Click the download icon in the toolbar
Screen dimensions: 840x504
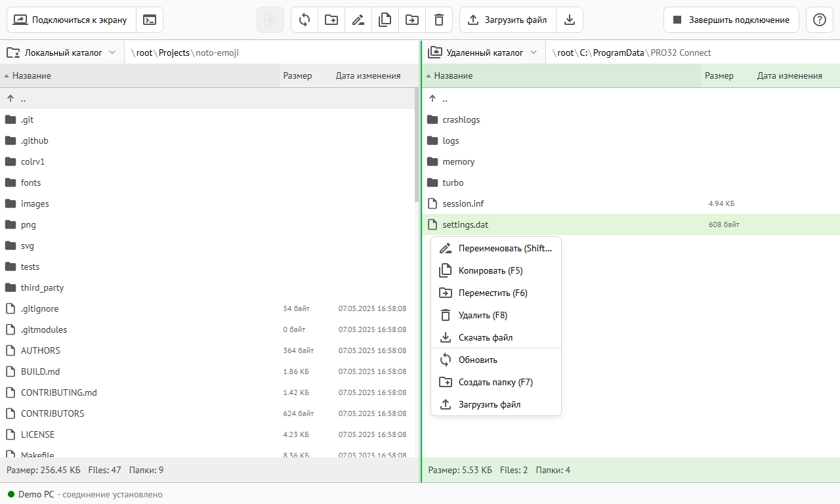570,20
